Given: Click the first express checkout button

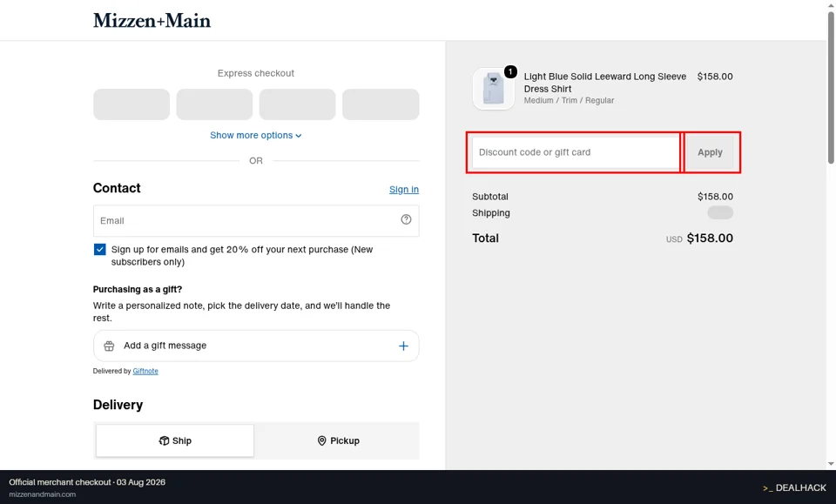Looking at the screenshot, I should pos(131,104).
